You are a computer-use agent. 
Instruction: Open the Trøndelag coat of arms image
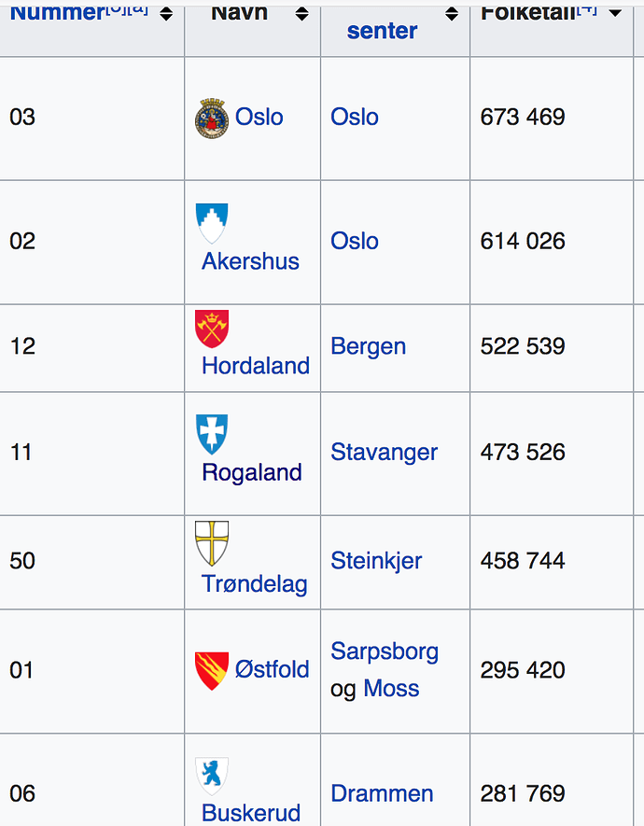coord(212,543)
